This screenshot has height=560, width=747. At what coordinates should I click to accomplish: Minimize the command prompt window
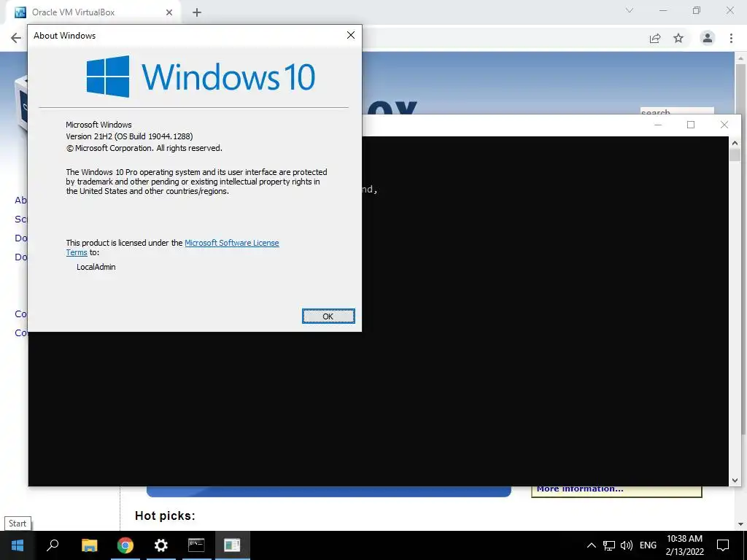(658, 125)
